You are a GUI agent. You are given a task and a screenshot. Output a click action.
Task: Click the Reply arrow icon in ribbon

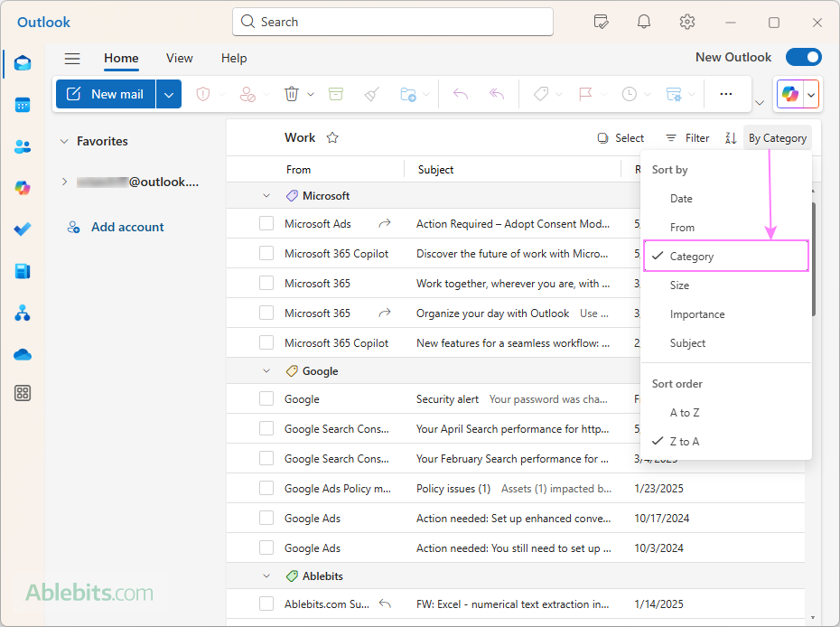click(461, 94)
